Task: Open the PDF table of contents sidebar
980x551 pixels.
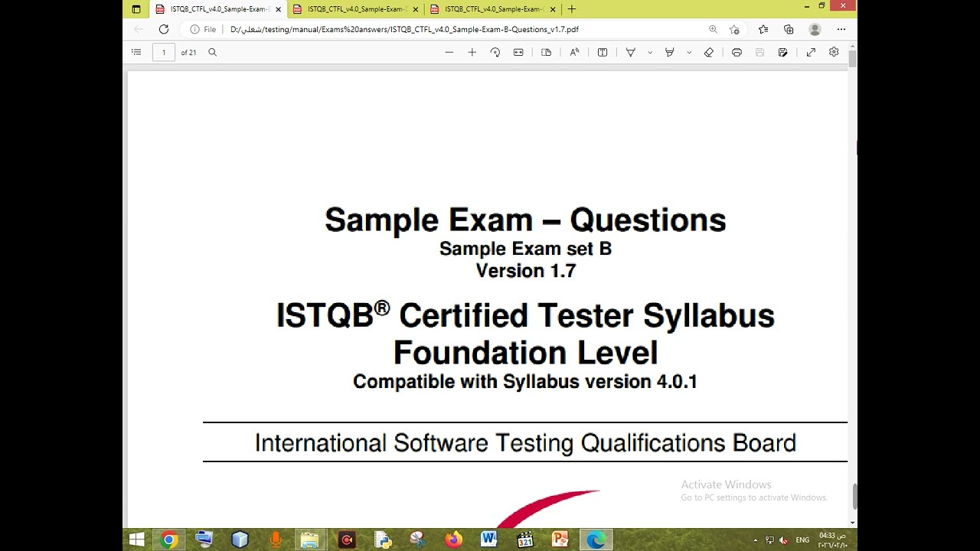Action: pos(136,52)
